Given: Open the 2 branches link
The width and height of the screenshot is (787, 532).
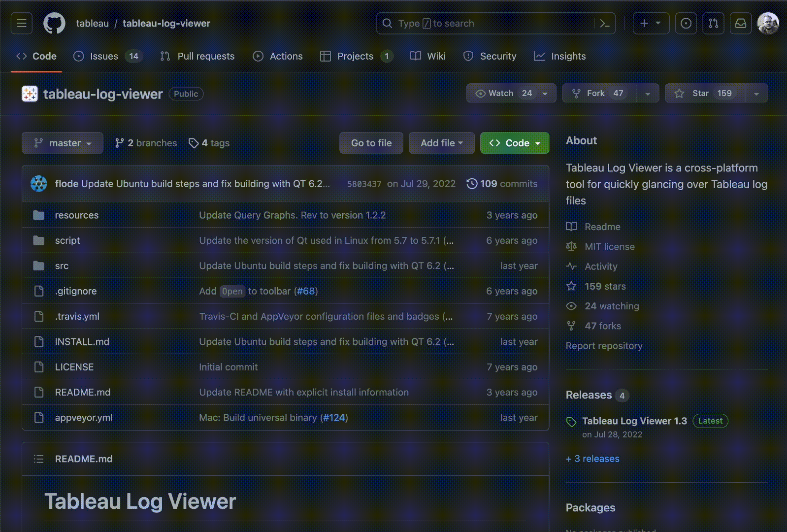Looking at the screenshot, I should (146, 143).
